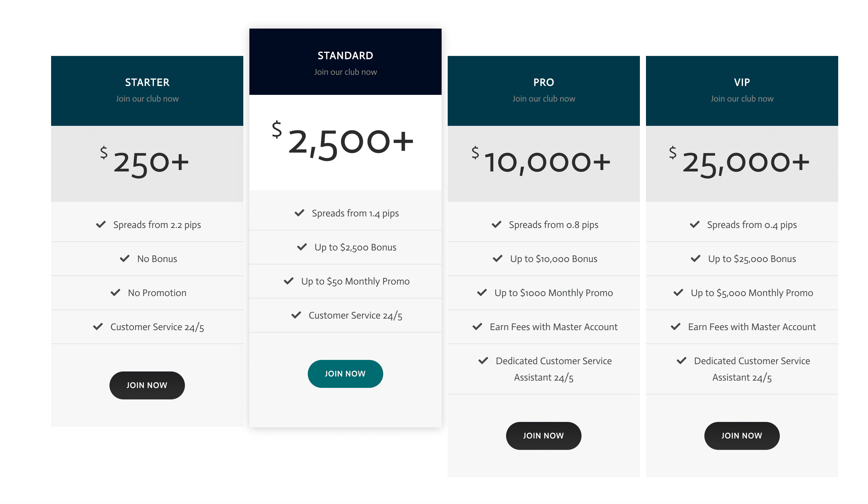Image resolution: width=868 pixels, height=504 pixels.
Task: Click the checkmark next to No Bonus
Action: click(125, 259)
